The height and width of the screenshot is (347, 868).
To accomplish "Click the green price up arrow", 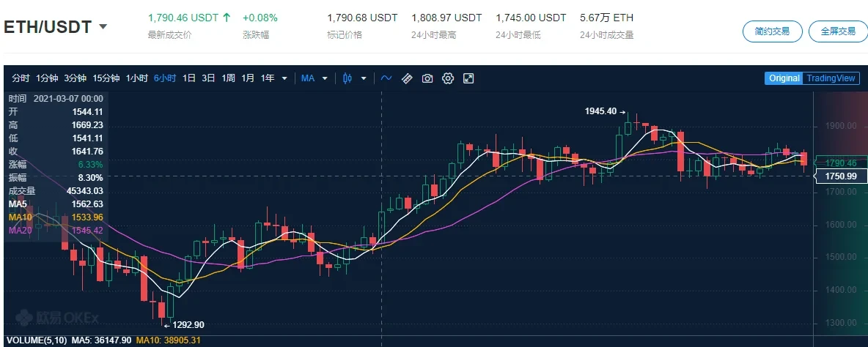I will pos(227,18).
